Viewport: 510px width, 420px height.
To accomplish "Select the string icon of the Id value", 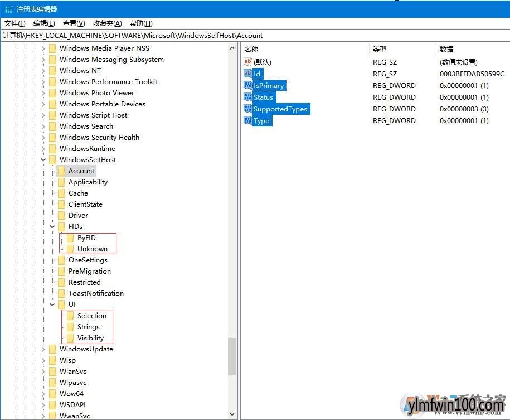I will pyautogui.click(x=248, y=73).
